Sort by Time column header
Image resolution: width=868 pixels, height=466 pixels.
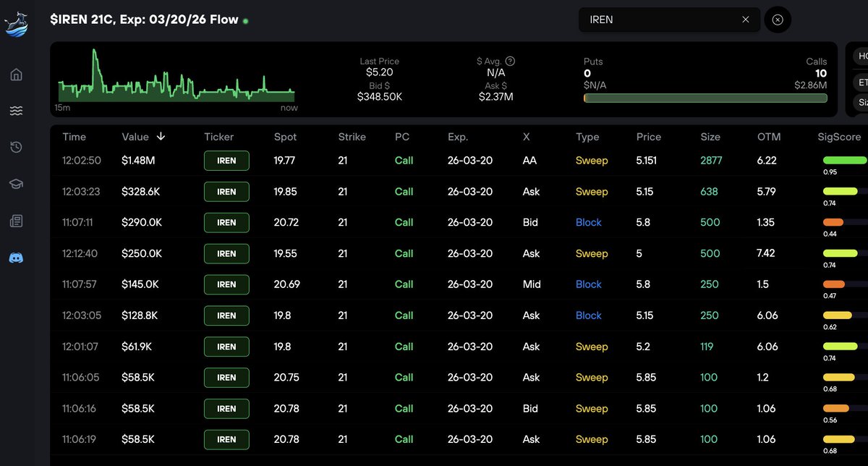74,137
